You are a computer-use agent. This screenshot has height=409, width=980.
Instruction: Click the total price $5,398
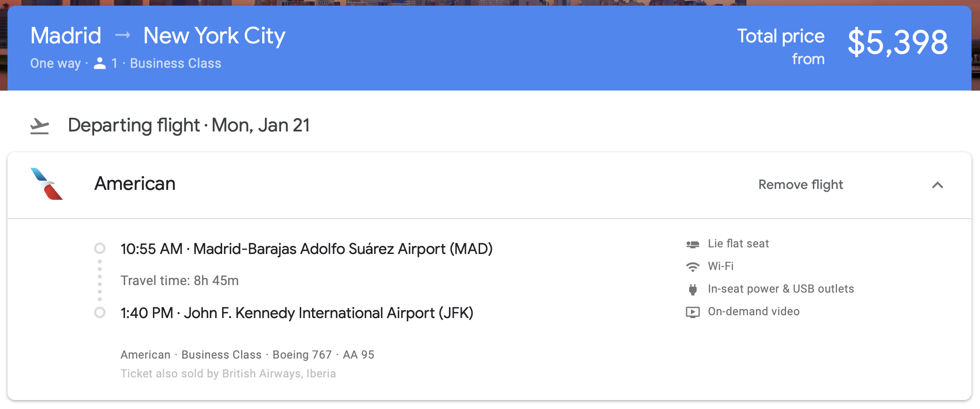[898, 41]
